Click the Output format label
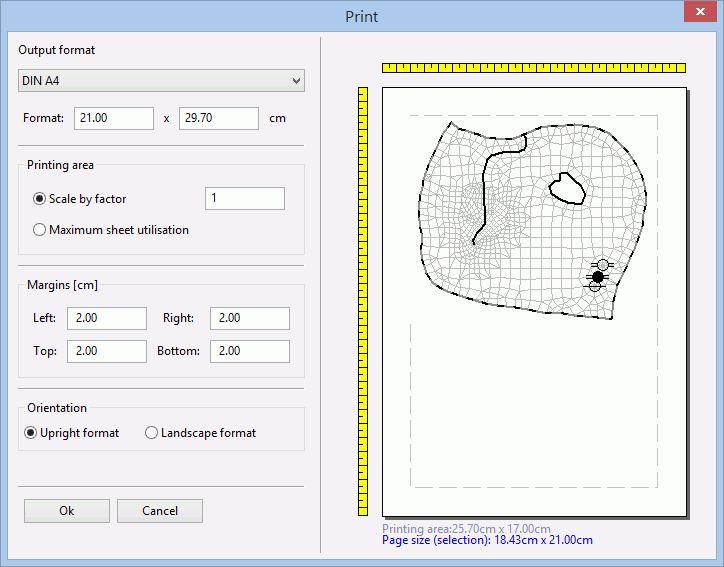This screenshot has width=724, height=567. click(x=56, y=50)
